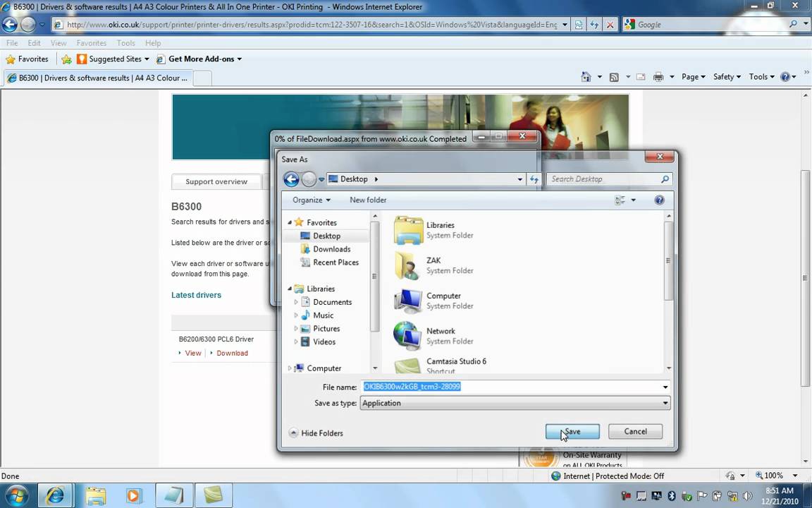Screen dimensions: 812x508
Task: Open the IE Edit menu
Action: click(34, 43)
